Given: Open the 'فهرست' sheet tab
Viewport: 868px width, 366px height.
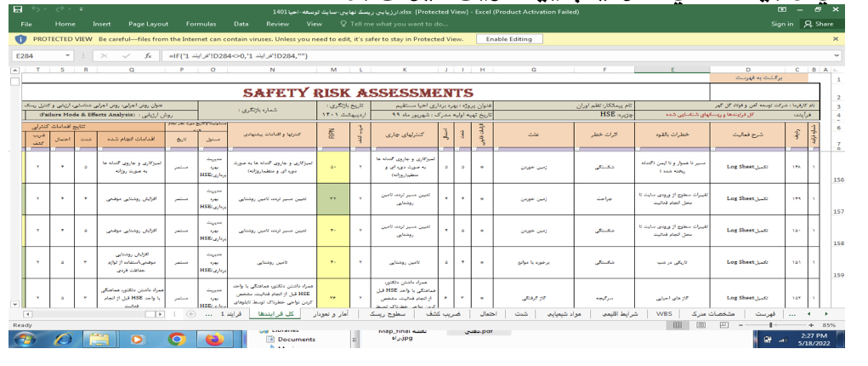Looking at the screenshot, I should [x=765, y=314].
